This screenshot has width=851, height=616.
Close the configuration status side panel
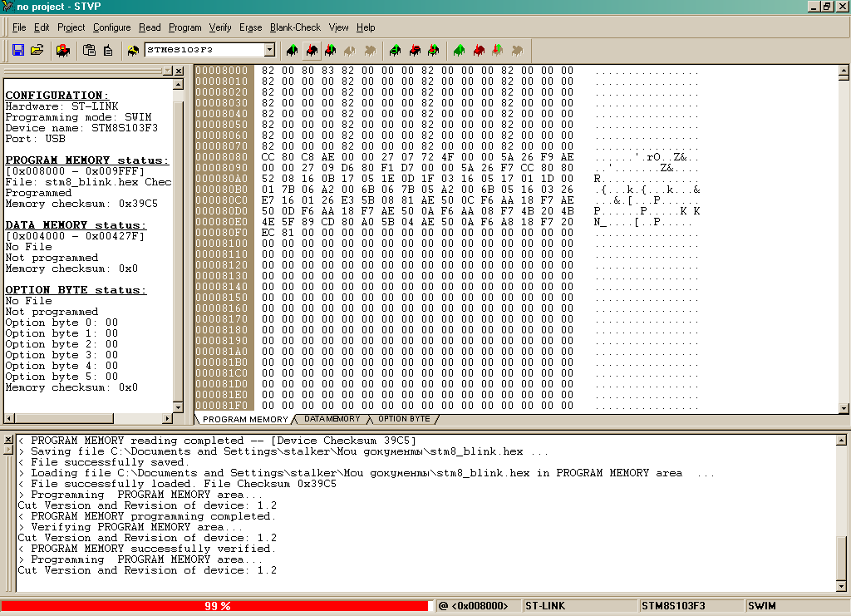pos(179,71)
